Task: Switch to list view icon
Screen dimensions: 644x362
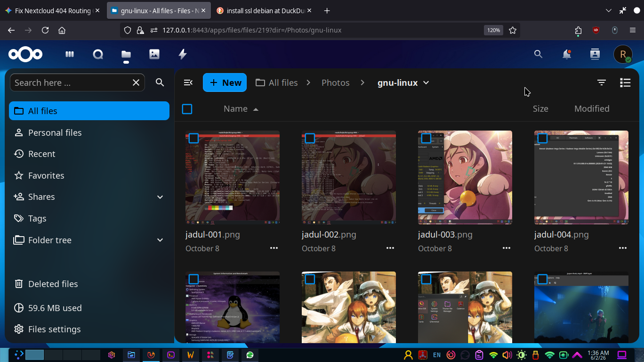Action: (x=625, y=82)
